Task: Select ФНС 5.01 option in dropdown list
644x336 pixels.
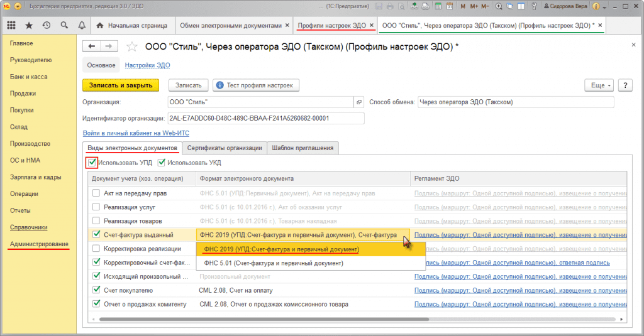Action: [x=274, y=263]
